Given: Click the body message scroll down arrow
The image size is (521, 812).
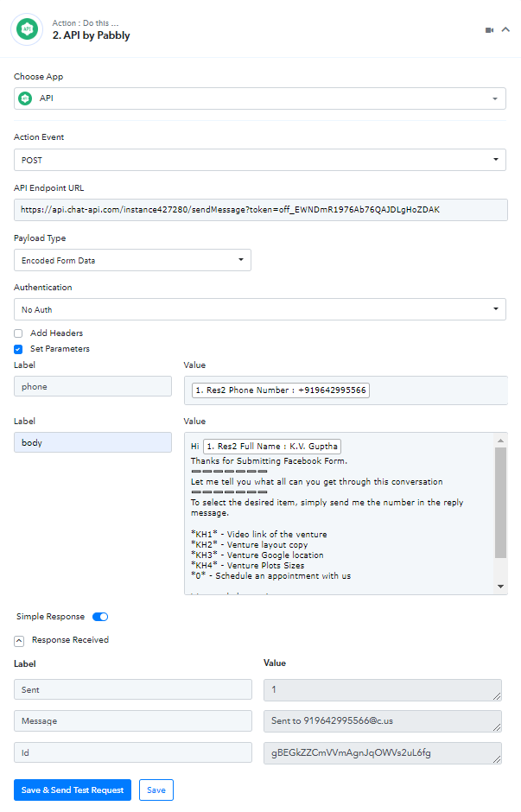Looking at the screenshot, I should point(500,587).
